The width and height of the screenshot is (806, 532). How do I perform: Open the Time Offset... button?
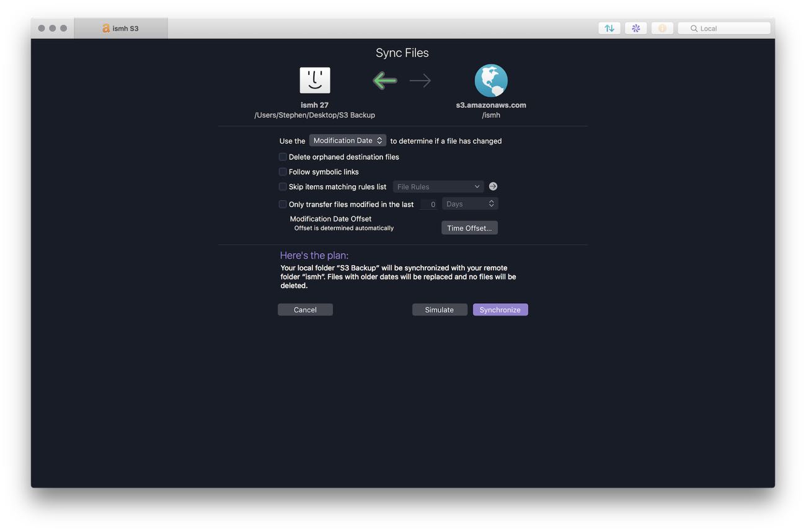coord(469,228)
